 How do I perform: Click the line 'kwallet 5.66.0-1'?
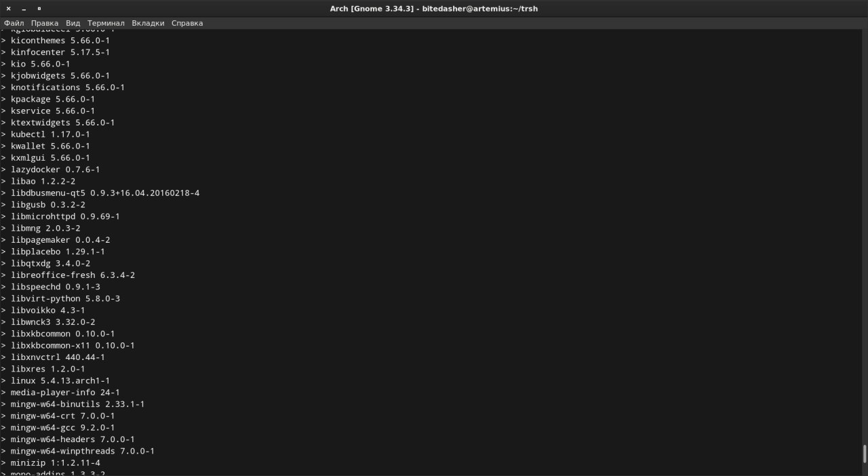(x=50, y=146)
